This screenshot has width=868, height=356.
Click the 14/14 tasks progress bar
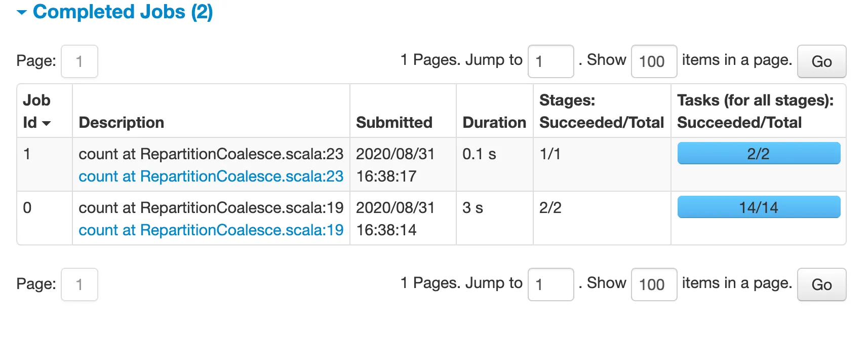click(x=758, y=207)
